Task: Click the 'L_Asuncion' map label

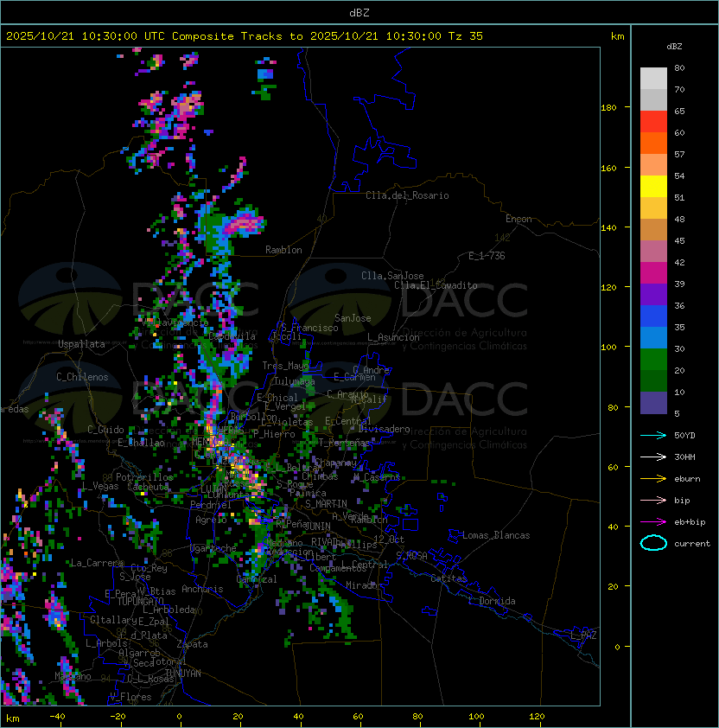Action: [393, 337]
